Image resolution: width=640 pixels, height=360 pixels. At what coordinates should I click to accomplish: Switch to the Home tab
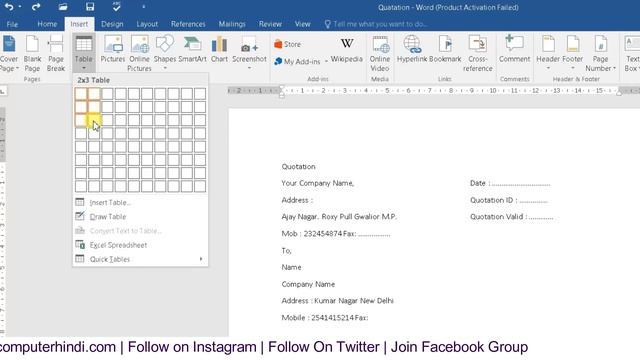47,24
